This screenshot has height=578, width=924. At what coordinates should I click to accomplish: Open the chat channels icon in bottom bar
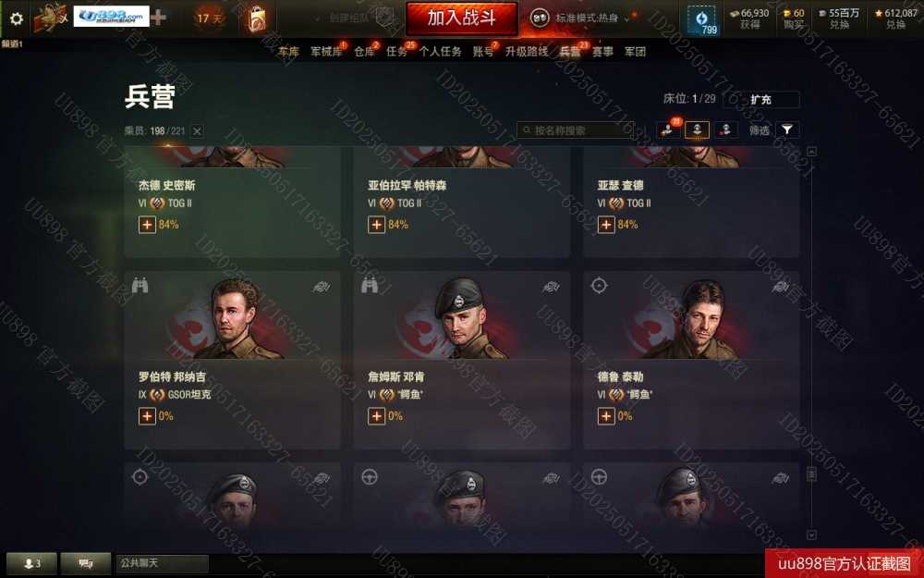coord(86,564)
